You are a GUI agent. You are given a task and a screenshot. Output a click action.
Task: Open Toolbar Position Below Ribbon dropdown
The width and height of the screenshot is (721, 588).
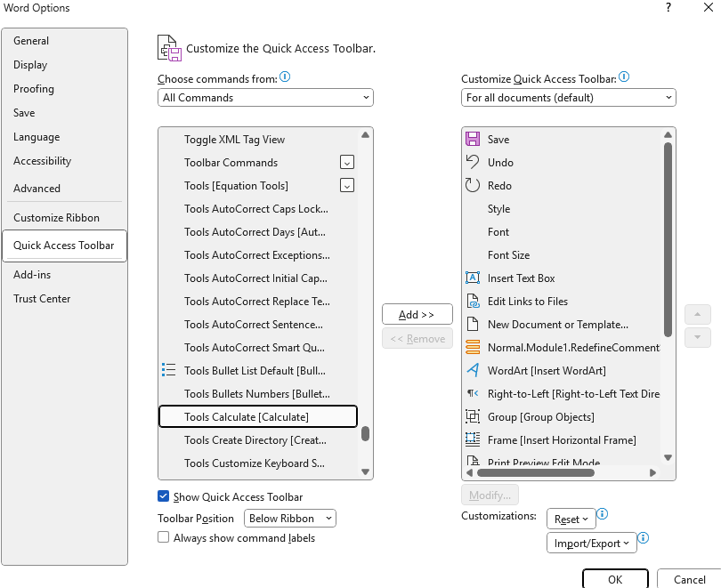click(290, 519)
